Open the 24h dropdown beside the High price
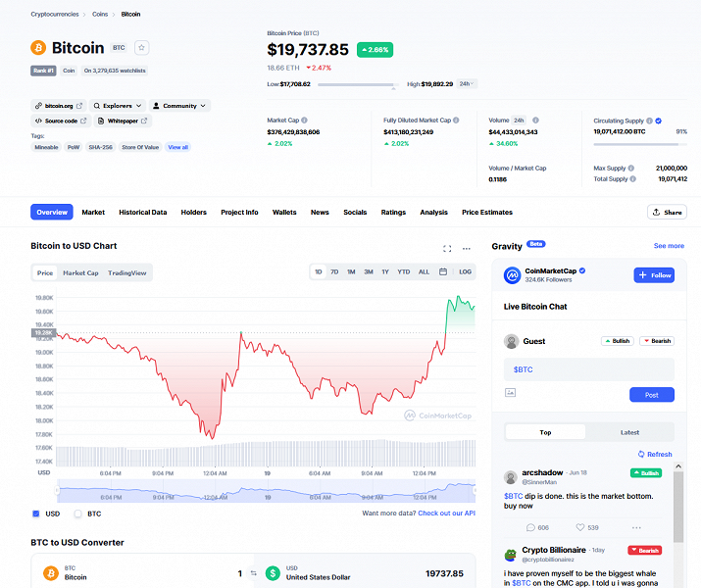 [467, 84]
